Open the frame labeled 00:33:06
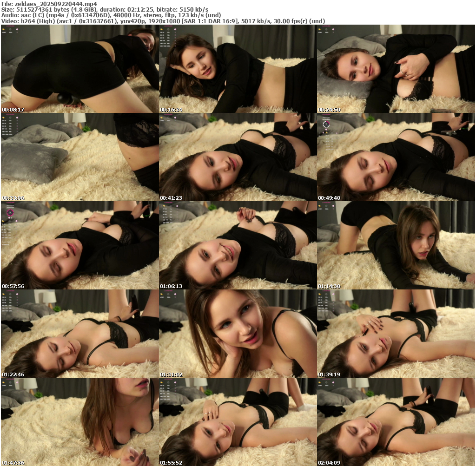The image size is (476, 466). pos(79,157)
